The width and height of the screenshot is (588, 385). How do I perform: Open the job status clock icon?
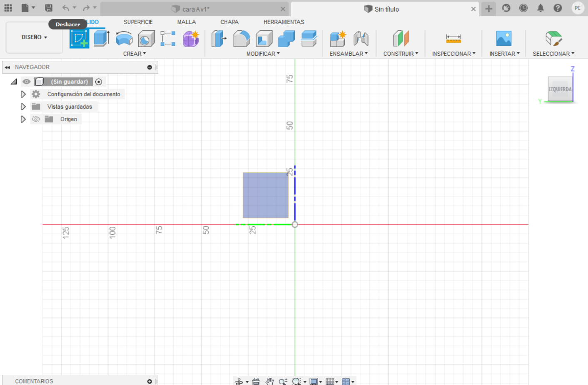(x=523, y=8)
